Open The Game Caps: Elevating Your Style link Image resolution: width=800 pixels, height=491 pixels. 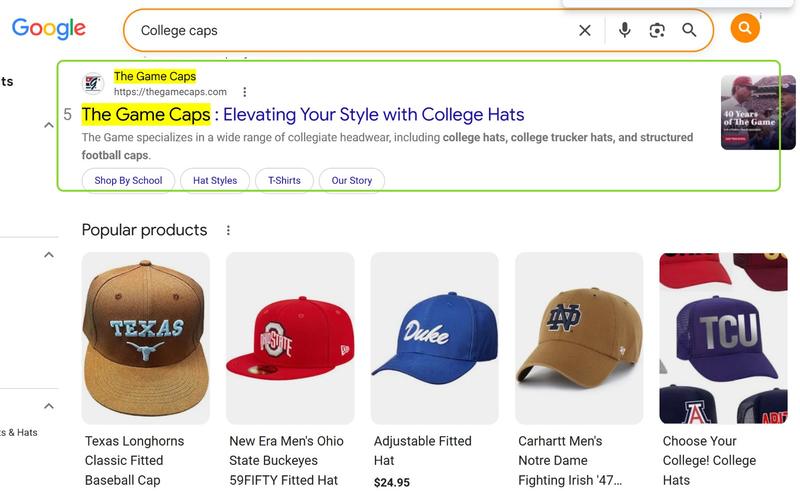[303, 114]
